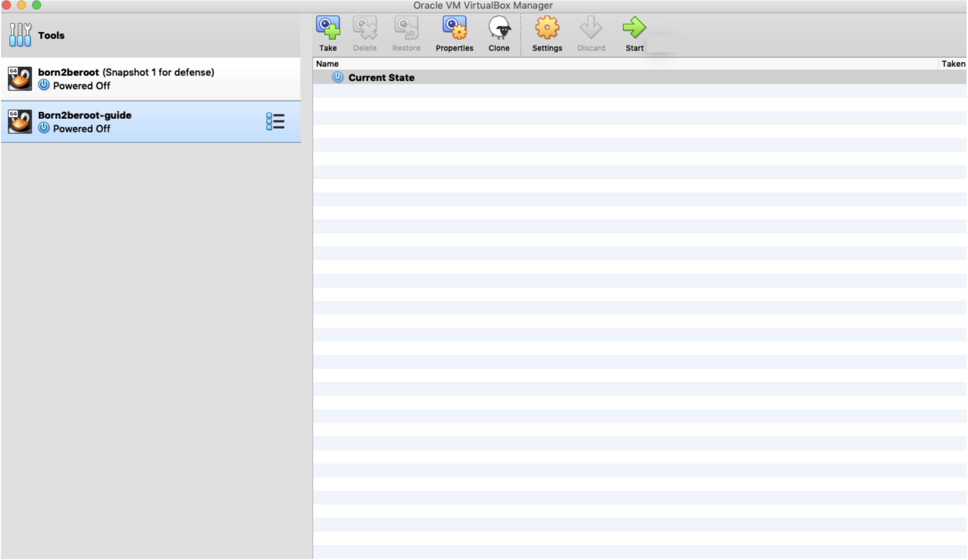Image resolution: width=968 pixels, height=560 pixels.
Task: Select the Current State snapshot row
Action: click(x=381, y=78)
